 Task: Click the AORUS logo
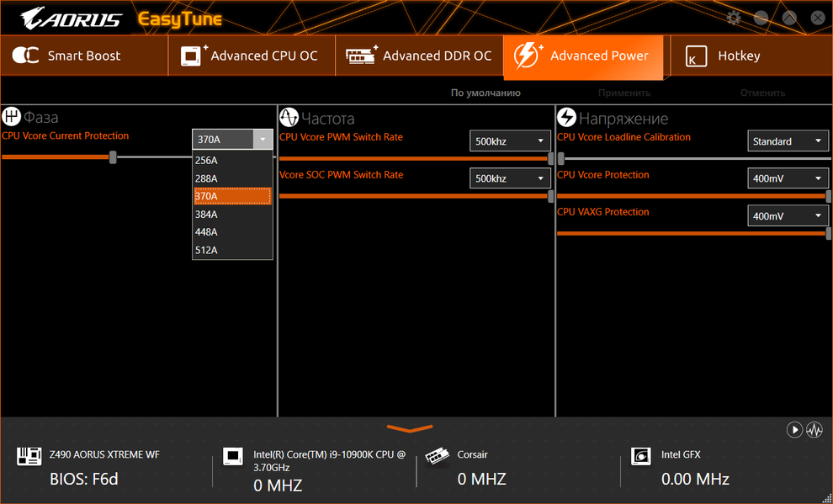tap(71, 19)
